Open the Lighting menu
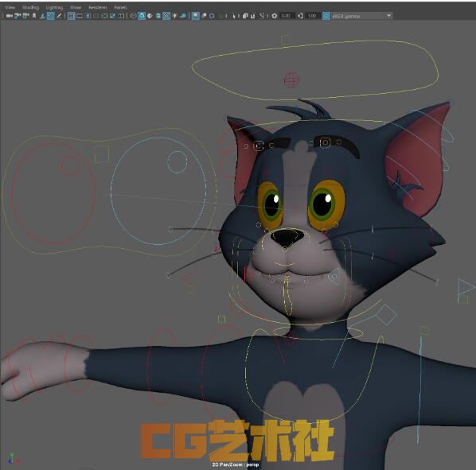This screenshot has width=476, height=470. tap(54, 7)
